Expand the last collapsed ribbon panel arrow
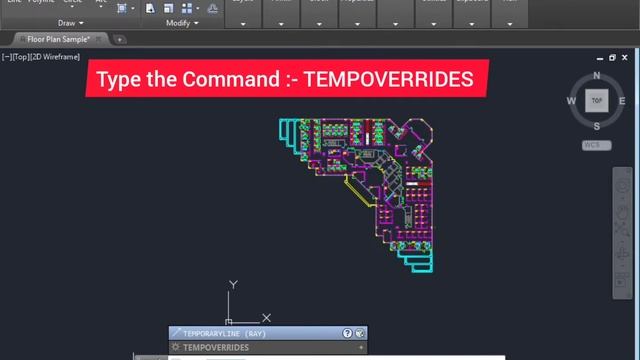Viewport: 640px width, 360px height. tap(510, 24)
